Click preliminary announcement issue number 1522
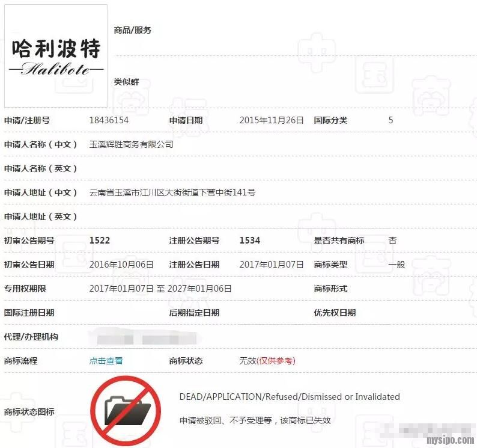 pyautogui.click(x=100, y=241)
